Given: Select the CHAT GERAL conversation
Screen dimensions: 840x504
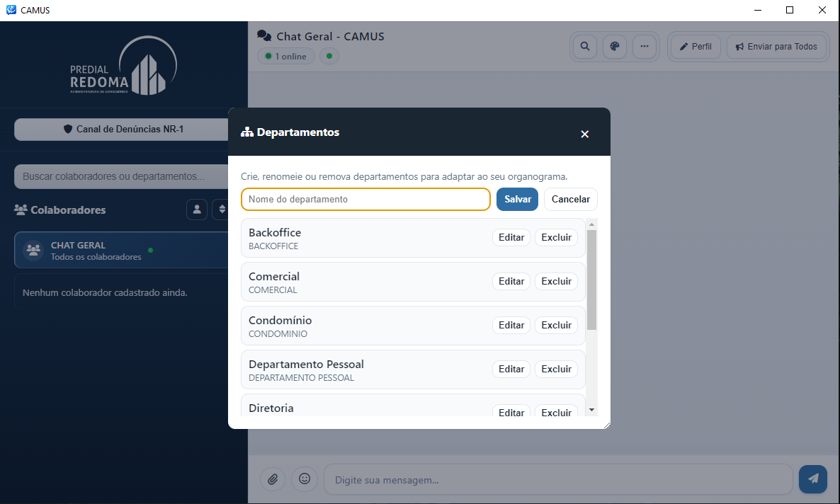Looking at the screenshot, I should point(122,250).
